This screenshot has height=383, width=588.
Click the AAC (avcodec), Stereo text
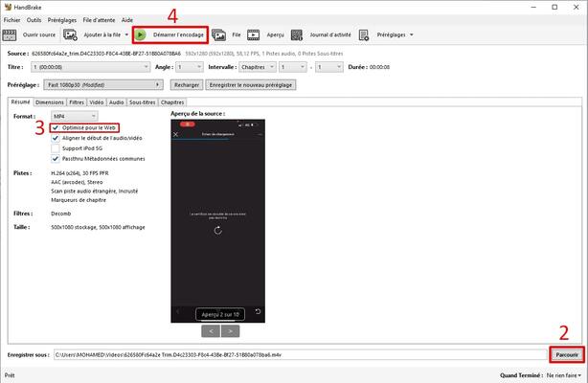(x=77, y=182)
